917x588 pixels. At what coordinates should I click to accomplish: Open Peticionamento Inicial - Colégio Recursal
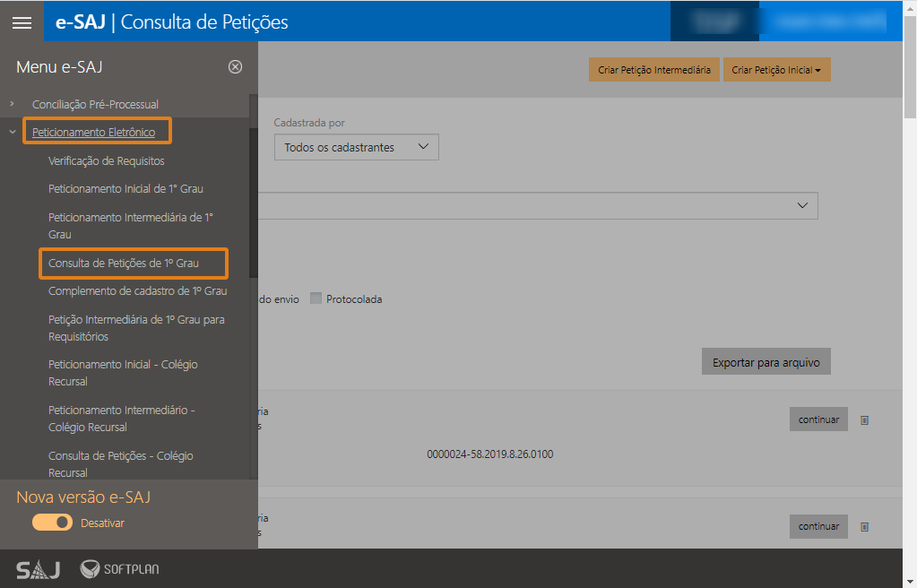[x=123, y=373]
